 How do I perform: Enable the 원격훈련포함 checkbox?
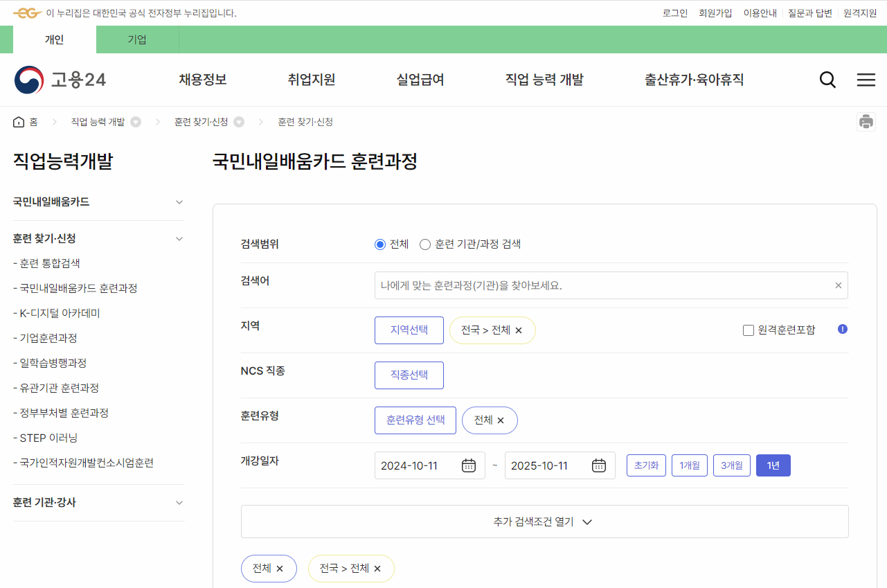(x=749, y=330)
